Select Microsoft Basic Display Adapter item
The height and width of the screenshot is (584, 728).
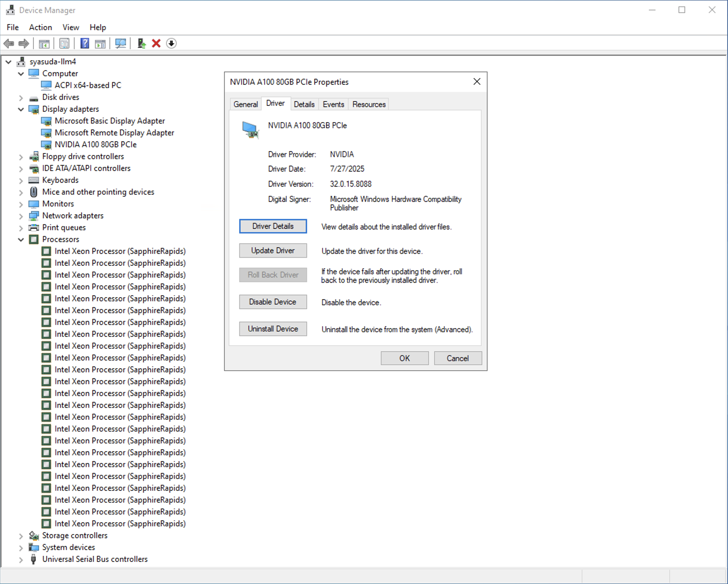110,121
